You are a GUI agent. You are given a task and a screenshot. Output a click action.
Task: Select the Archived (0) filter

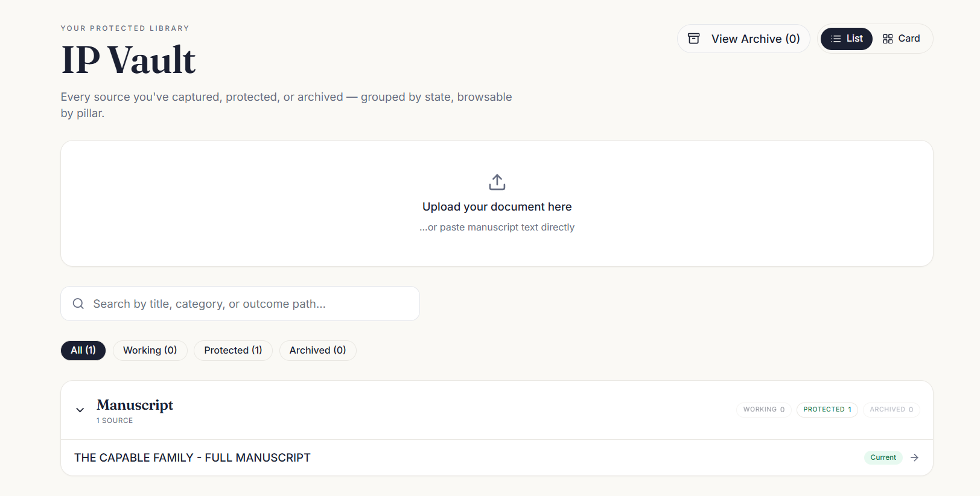point(318,351)
